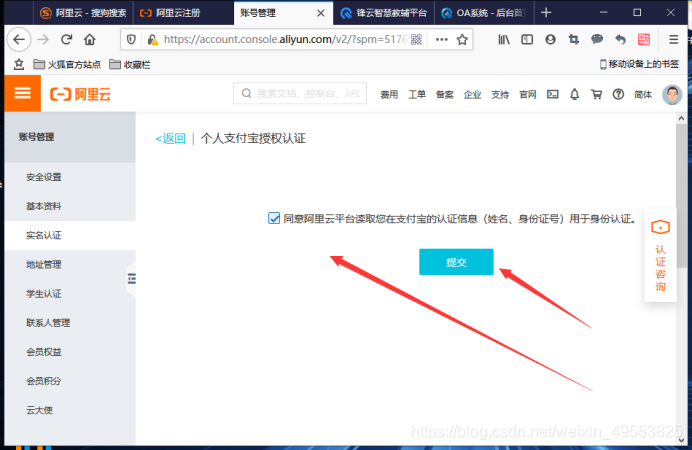
Task: Click the <返回 link
Action: click(x=170, y=139)
